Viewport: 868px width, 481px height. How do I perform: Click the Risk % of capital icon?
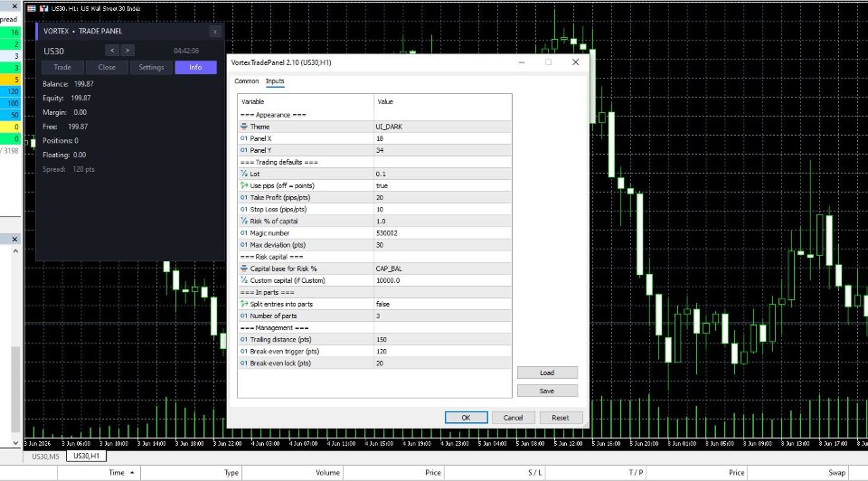point(244,221)
